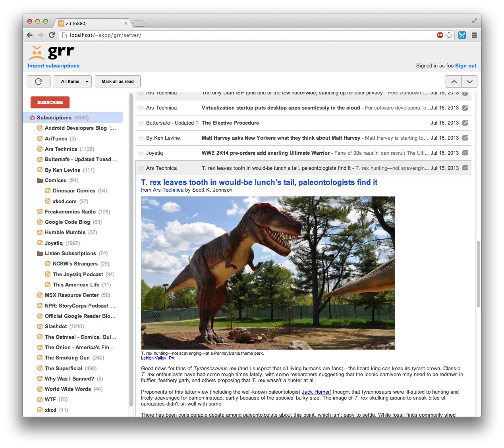
Task: Click the grr angry face logo
Action: (37, 53)
